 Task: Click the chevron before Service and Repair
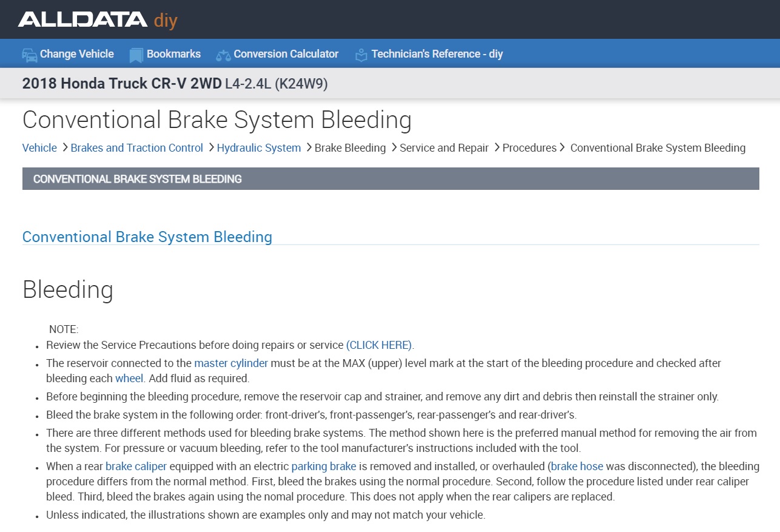pos(394,147)
